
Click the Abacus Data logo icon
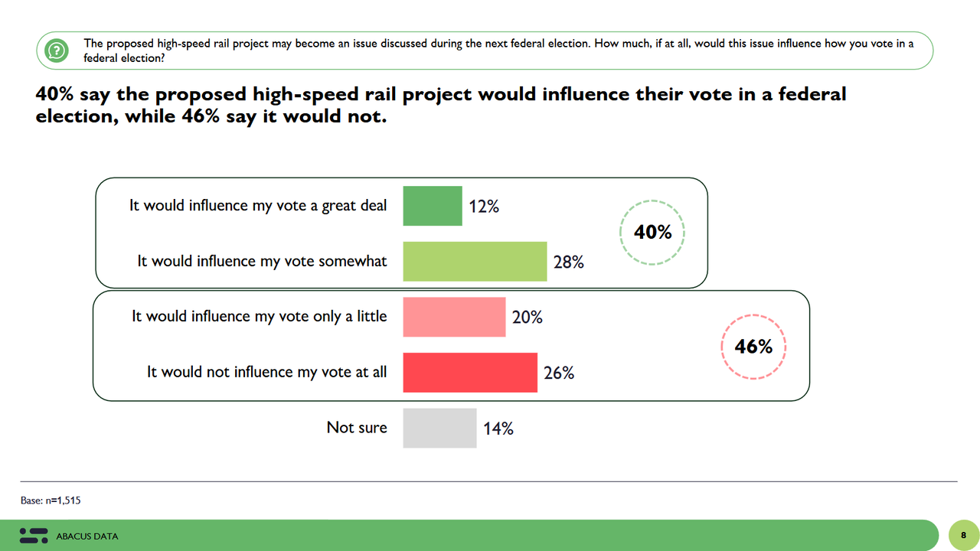click(x=33, y=536)
